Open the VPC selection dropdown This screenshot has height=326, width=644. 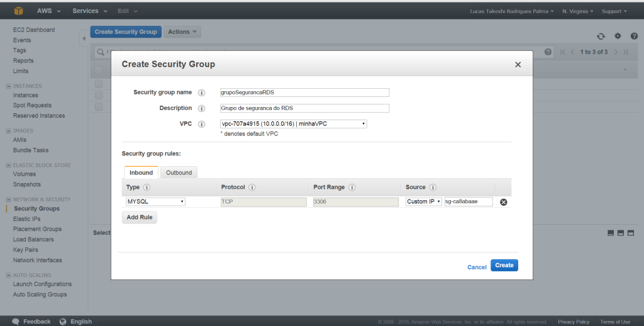pyautogui.click(x=293, y=124)
